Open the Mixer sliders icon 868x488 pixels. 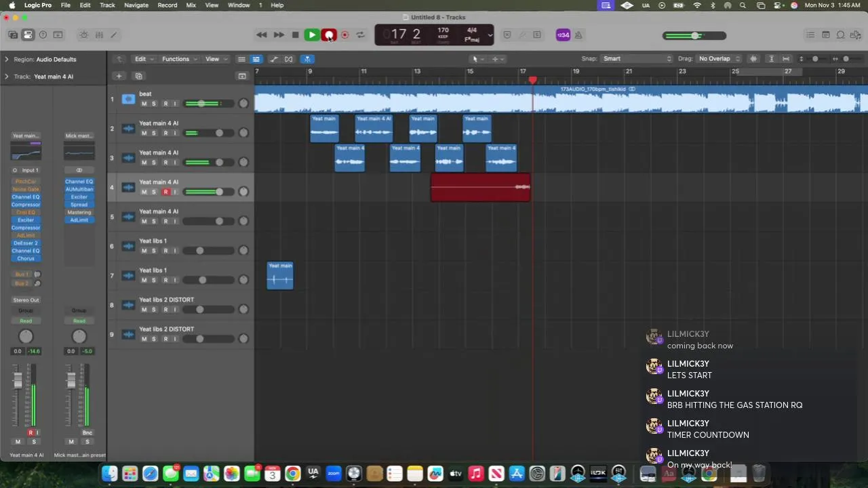pyautogui.click(x=99, y=35)
